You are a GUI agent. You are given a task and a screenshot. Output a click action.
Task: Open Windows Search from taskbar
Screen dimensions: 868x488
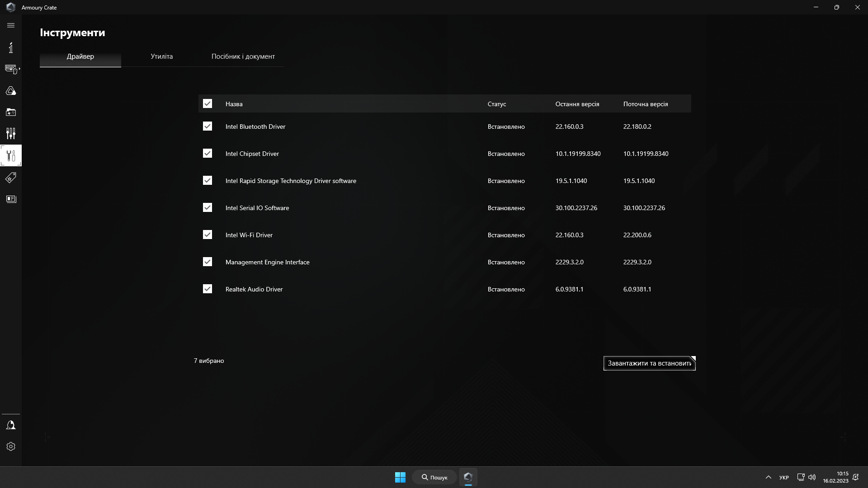(x=434, y=477)
